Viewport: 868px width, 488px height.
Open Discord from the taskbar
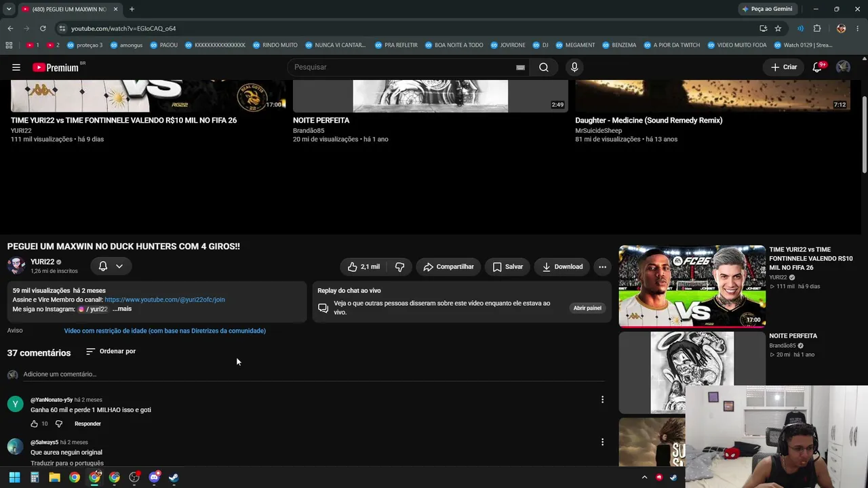(154, 477)
